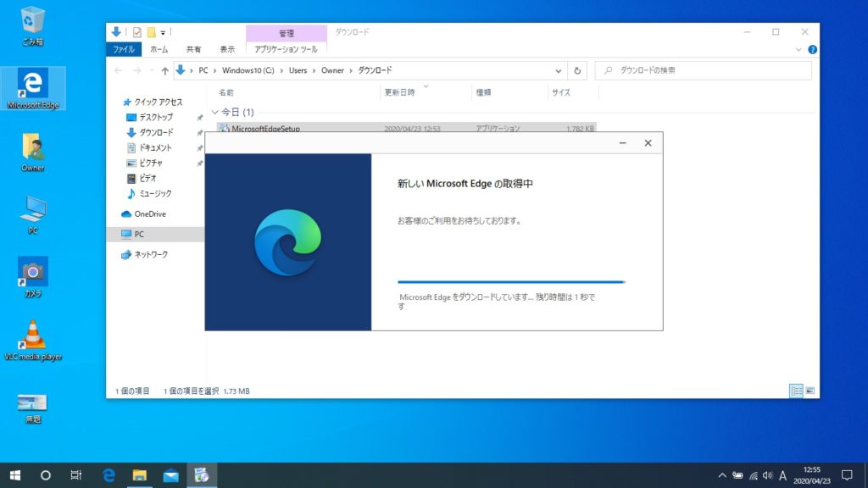The height and width of the screenshot is (488, 868).
Task: Select the カメラ desktop shortcut
Action: [33, 277]
